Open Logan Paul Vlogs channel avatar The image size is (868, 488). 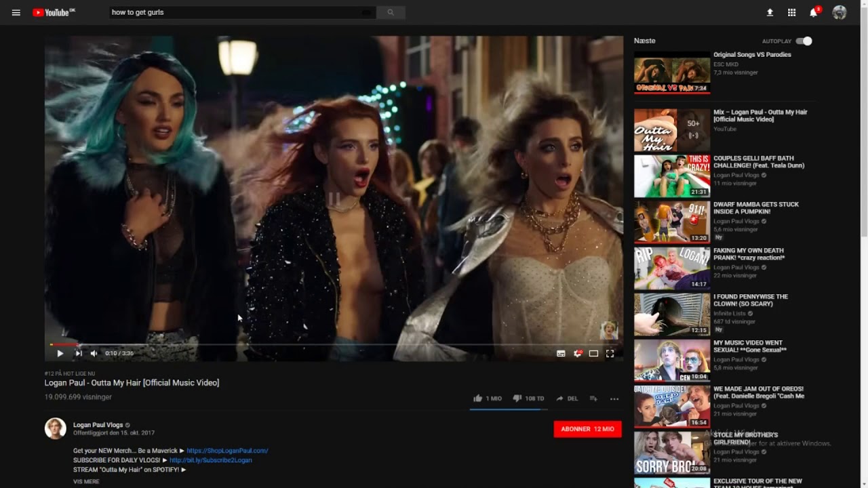click(x=56, y=428)
